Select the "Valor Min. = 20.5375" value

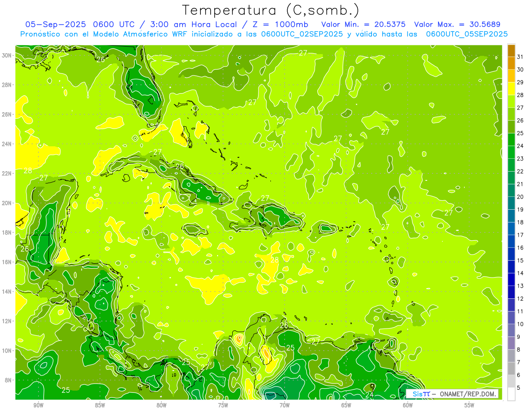click(363, 24)
